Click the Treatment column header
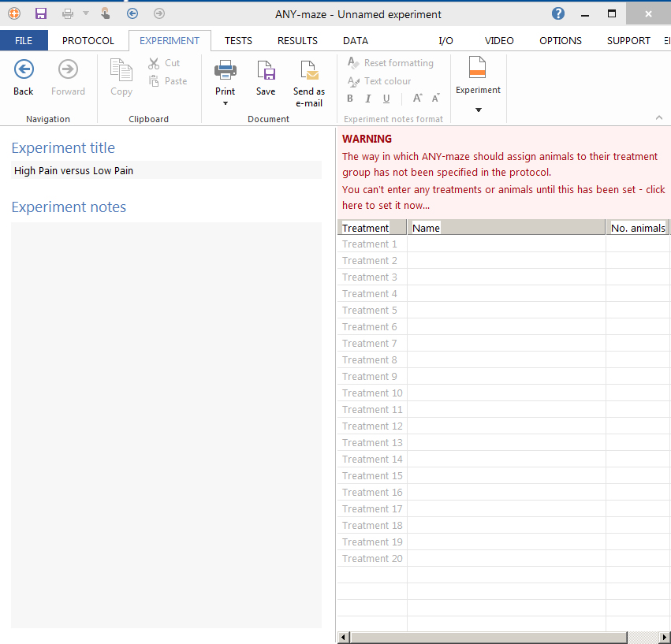 tap(372, 228)
